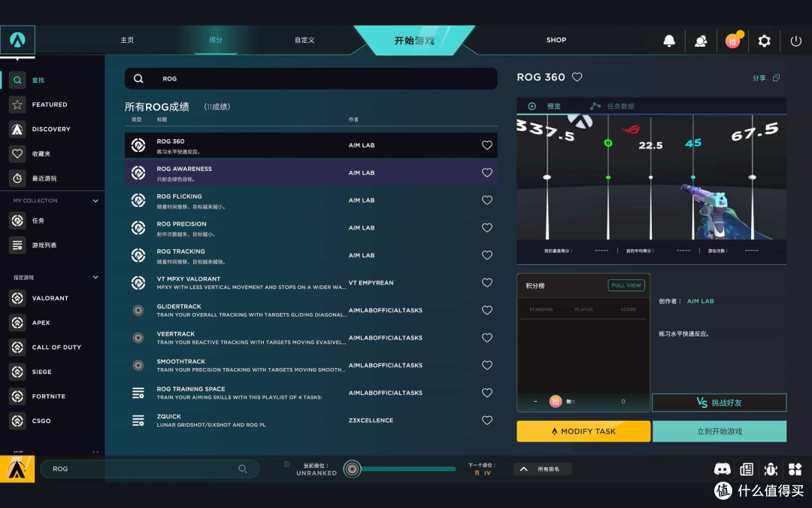Toggle heart beside ROG 360 detail title

tap(577, 77)
